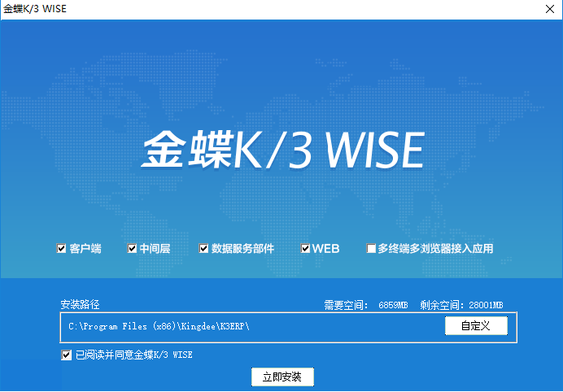Click the 自定义 button
563x392 pixels.
coord(476,326)
